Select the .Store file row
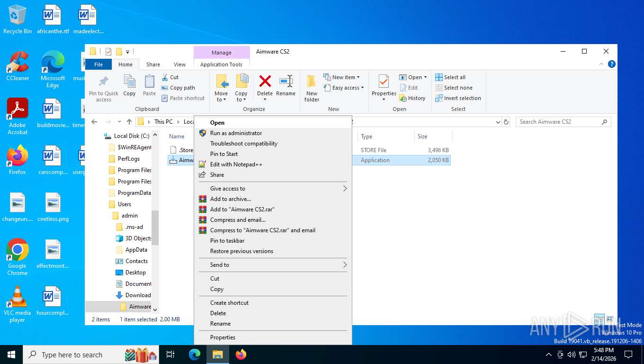 (x=309, y=150)
